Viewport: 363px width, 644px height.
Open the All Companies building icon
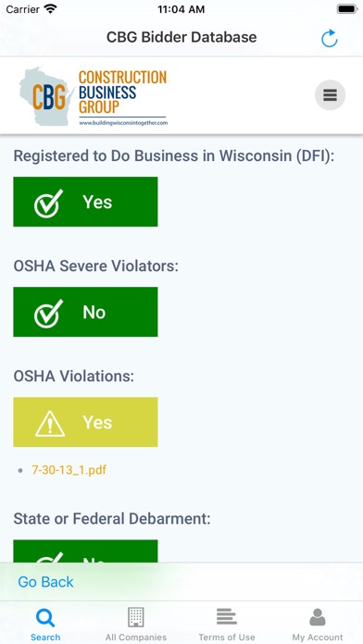tap(136, 617)
